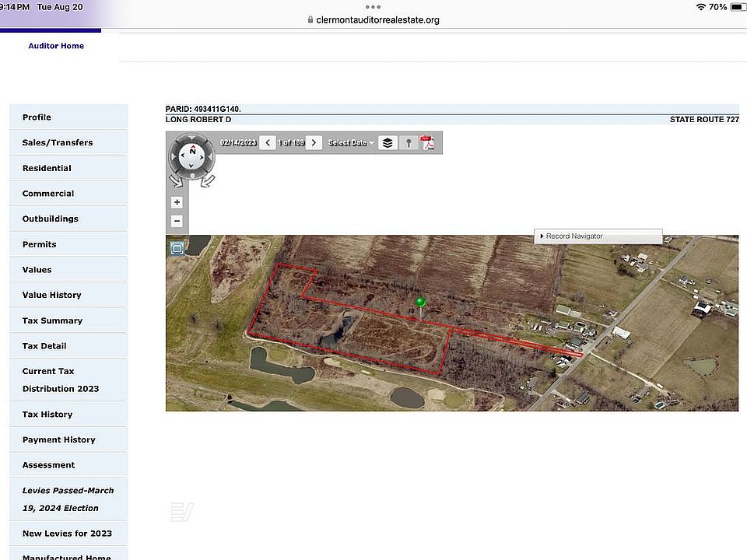Screen dimensions: 747x560
Task: Zoom out with the minus button
Action: point(177,221)
